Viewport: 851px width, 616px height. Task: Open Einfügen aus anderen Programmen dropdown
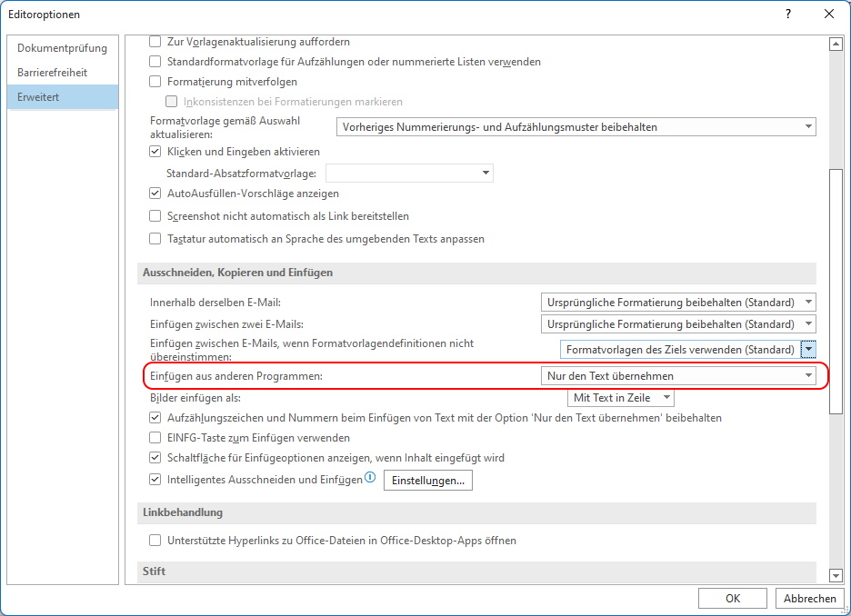678,376
